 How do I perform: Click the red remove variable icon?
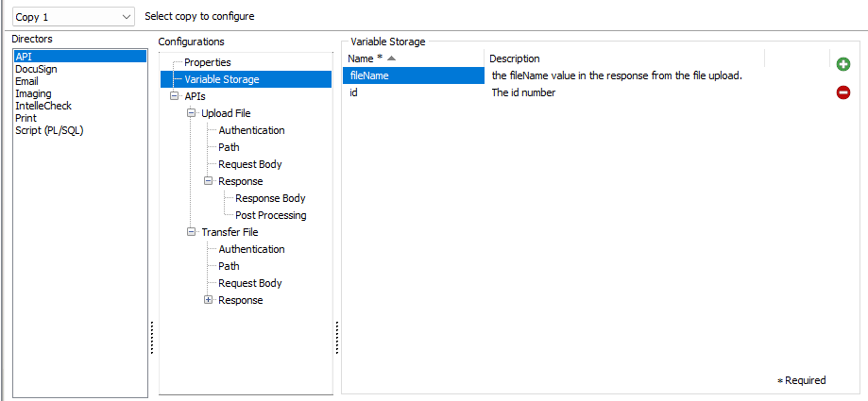[x=843, y=92]
